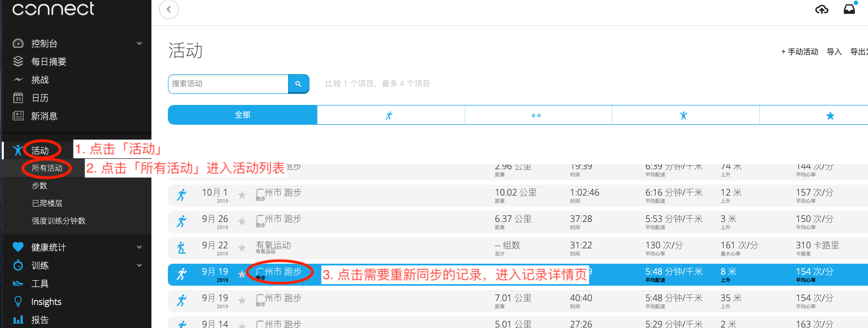The height and width of the screenshot is (328, 868).
Task: Click + 手动活动 to add activity
Action: (x=799, y=52)
